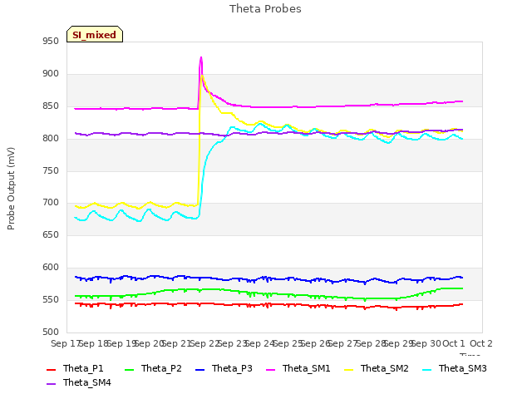
Task: Click the Oct 1 x-axis date label
Action: click(454, 343)
